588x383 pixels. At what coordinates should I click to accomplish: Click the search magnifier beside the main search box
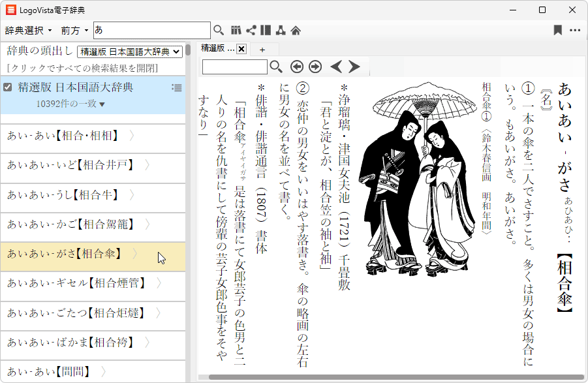click(219, 30)
